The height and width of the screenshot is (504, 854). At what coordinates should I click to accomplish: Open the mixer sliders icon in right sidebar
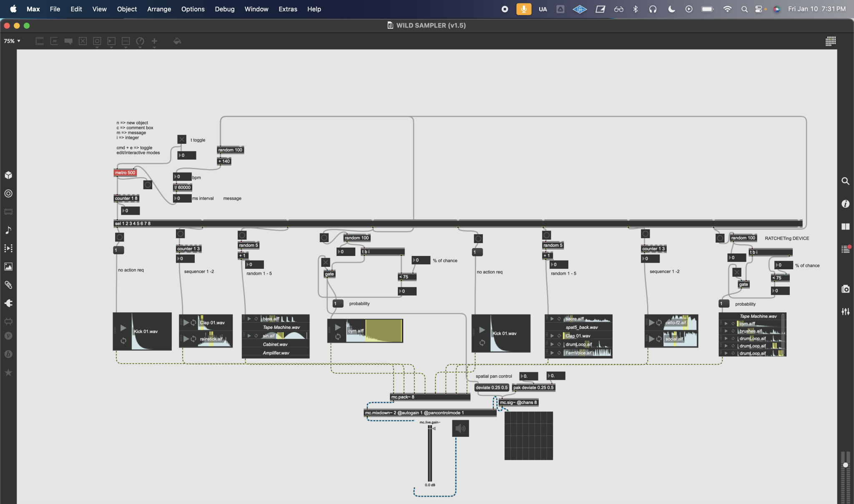[x=845, y=311]
